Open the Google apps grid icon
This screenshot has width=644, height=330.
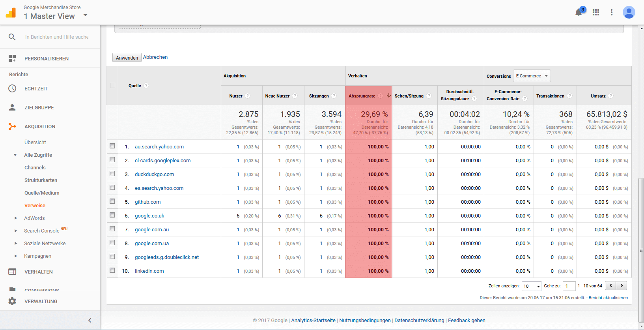pyautogui.click(x=596, y=12)
